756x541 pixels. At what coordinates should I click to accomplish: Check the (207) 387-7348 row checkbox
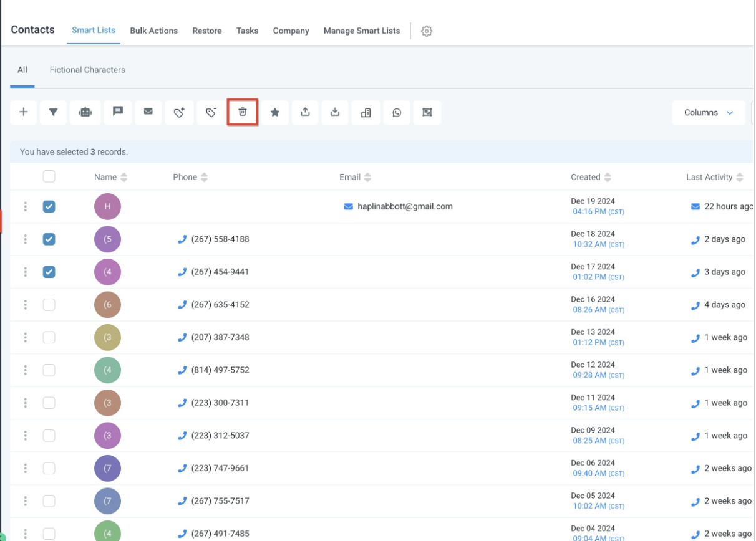click(49, 337)
